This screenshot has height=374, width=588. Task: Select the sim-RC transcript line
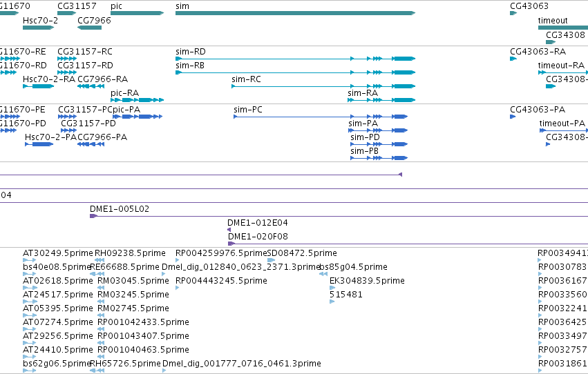click(323, 86)
